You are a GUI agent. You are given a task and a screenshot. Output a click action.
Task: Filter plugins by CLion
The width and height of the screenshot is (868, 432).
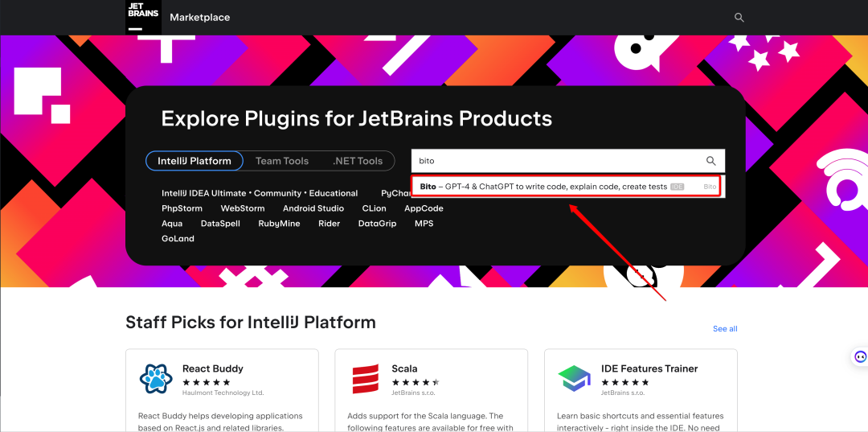coord(375,209)
